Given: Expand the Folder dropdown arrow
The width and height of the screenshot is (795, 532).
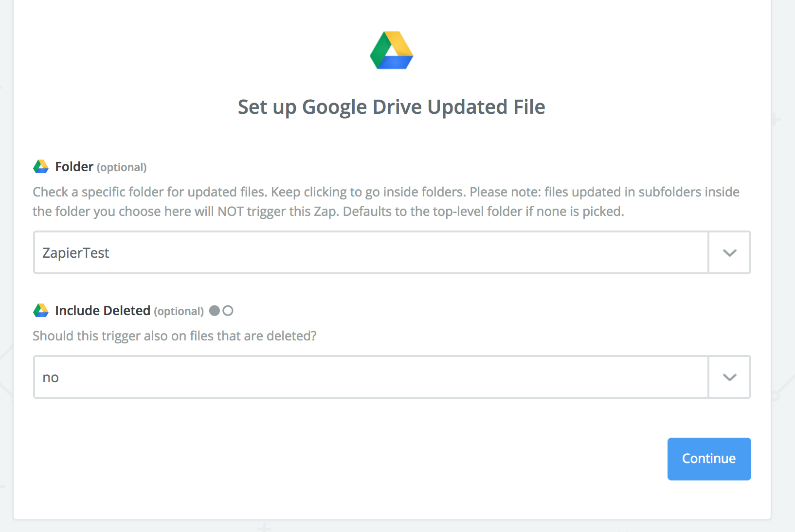Looking at the screenshot, I should click(x=729, y=253).
